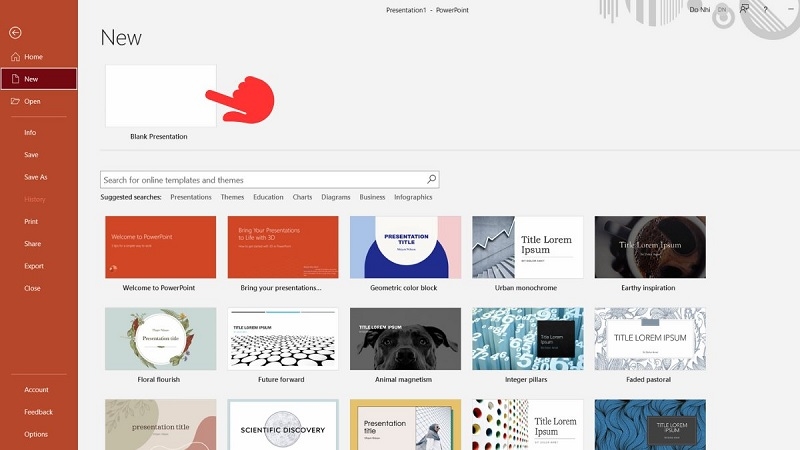Click the back arrow icon
Screen dimensions: 800x450
[x=15, y=33]
